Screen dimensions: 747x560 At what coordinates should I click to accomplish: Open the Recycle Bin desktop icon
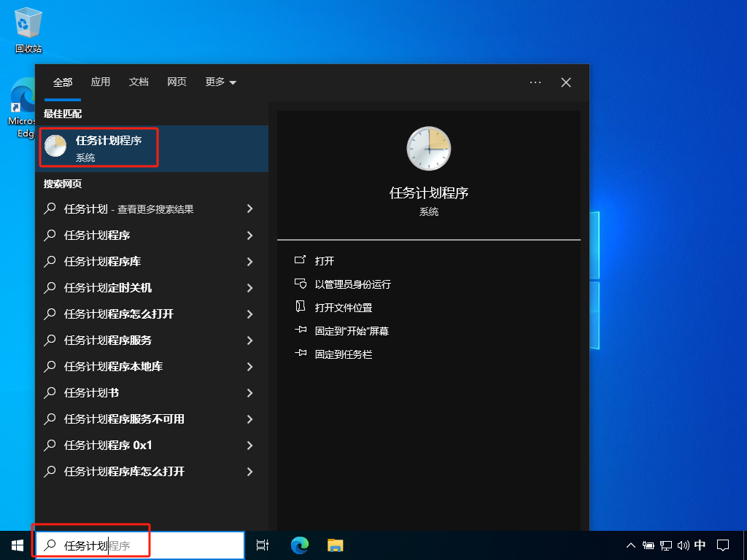click(x=28, y=29)
